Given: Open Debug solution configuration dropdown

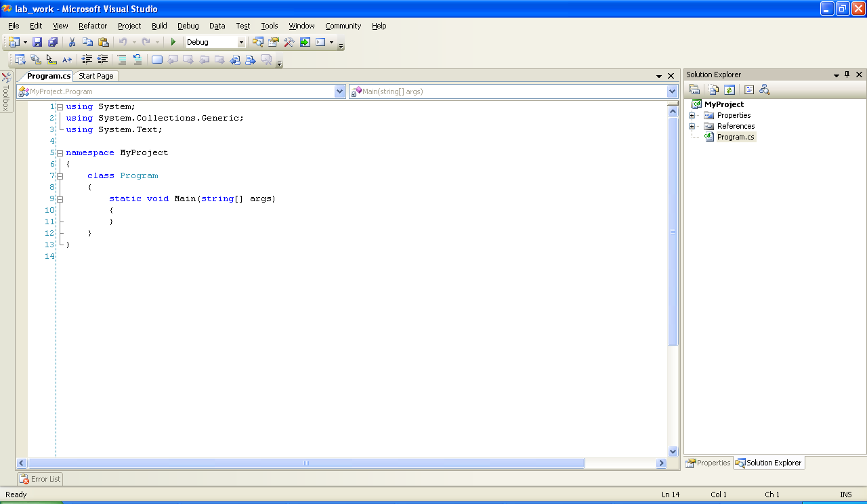Looking at the screenshot, I should point(241,42).
